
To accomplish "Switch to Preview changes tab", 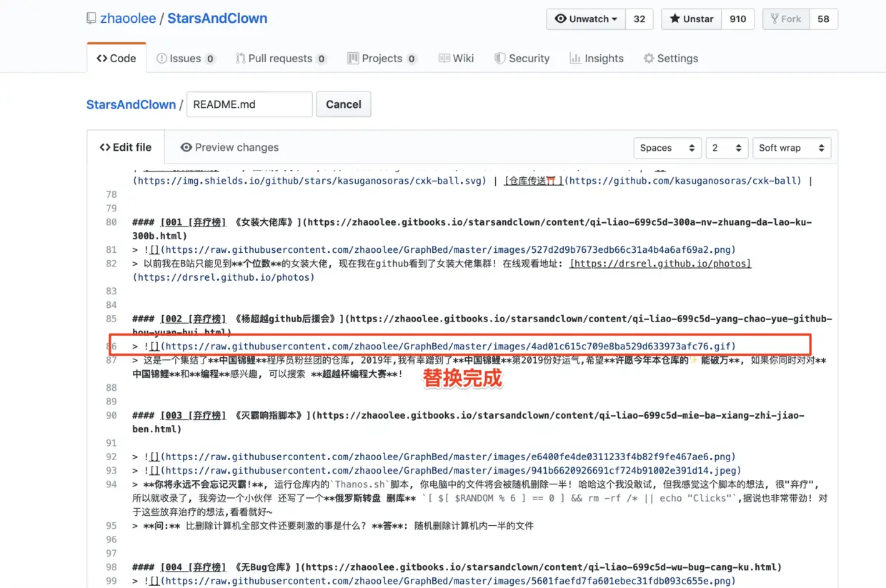I will [x=229, y=147].
